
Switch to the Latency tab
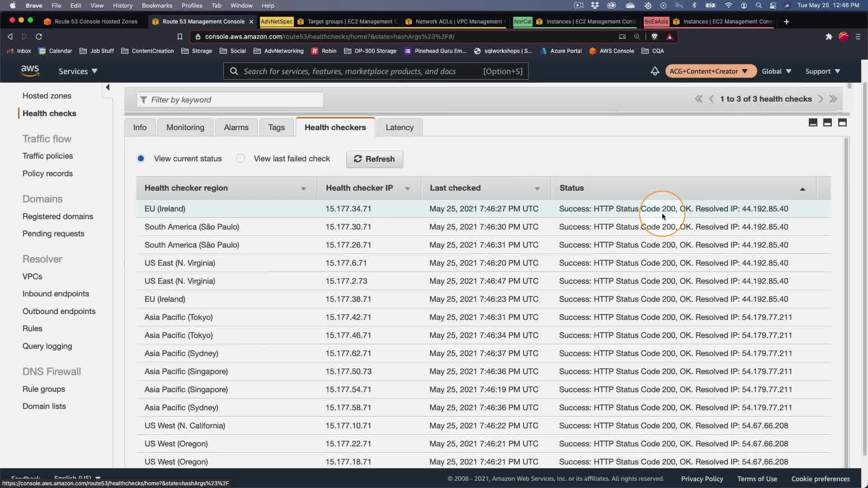pos(399,127)
